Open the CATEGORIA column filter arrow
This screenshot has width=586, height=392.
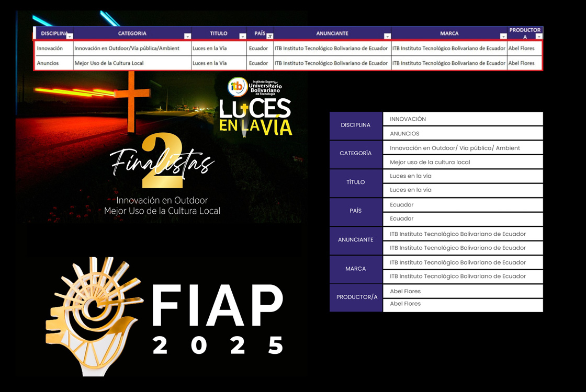click(188, 37)
